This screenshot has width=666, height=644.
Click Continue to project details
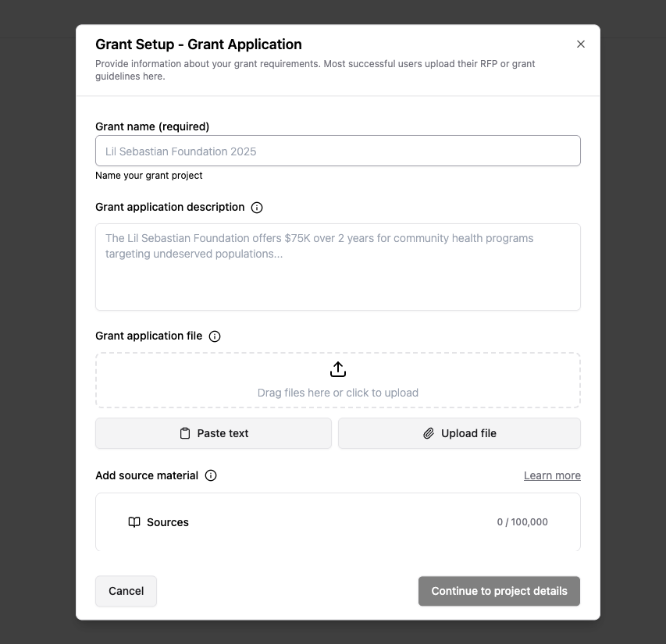click(x=499, y=591)
